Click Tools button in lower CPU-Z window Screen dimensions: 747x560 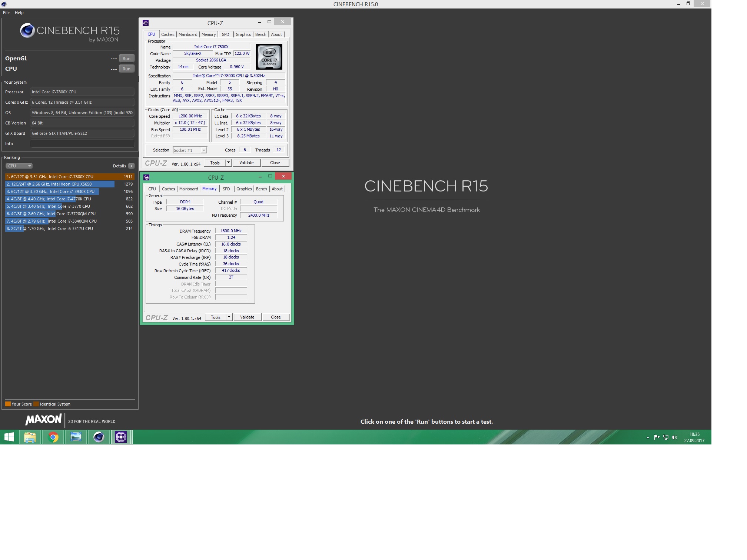tap(216, 317)
